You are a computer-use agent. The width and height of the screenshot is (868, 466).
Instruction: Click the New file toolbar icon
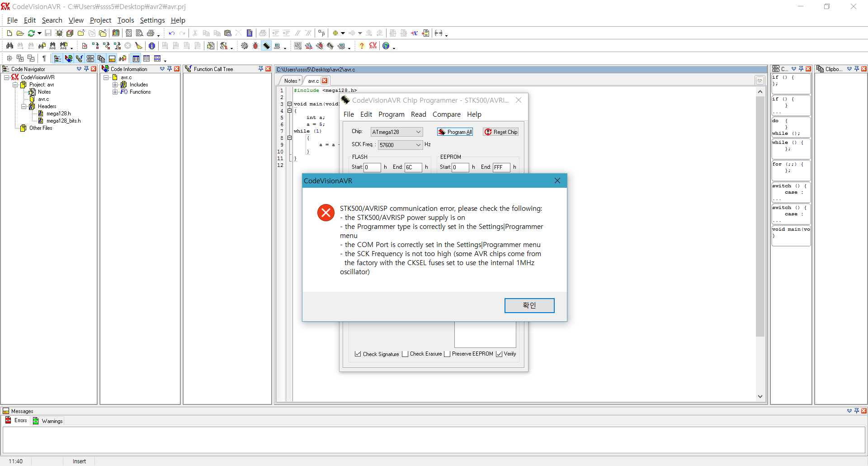[9, 33]
